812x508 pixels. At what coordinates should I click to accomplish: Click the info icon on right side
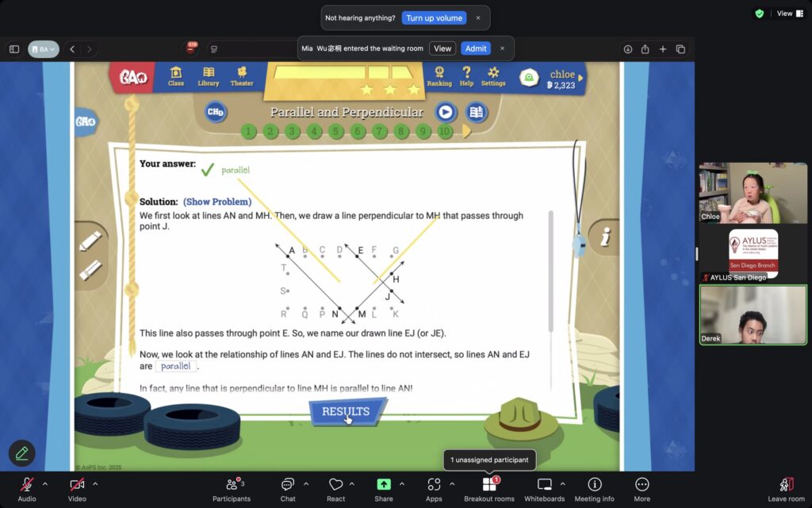(605, 237)
